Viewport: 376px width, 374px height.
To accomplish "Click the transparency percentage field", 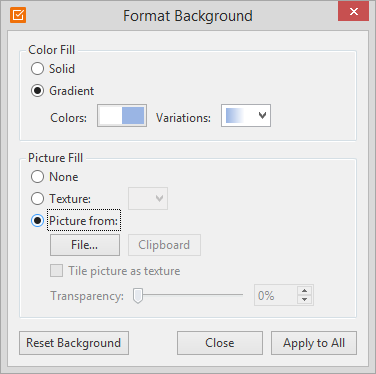I will click(275, 295).
